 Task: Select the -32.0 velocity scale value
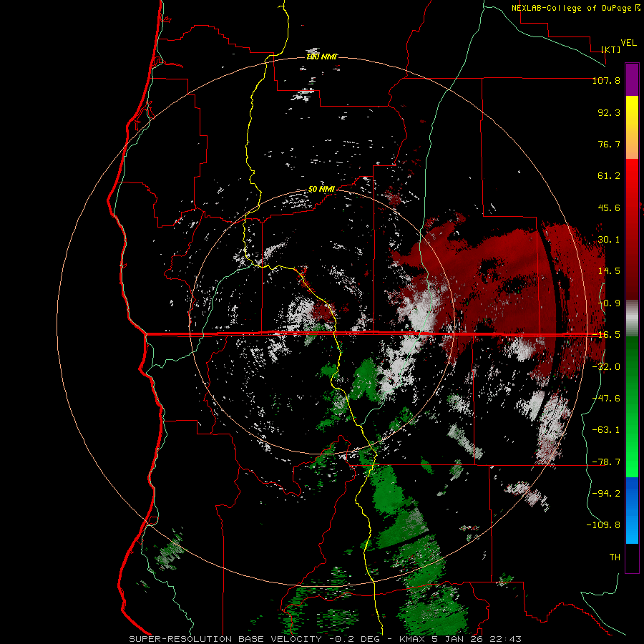(x=606, y=367)
